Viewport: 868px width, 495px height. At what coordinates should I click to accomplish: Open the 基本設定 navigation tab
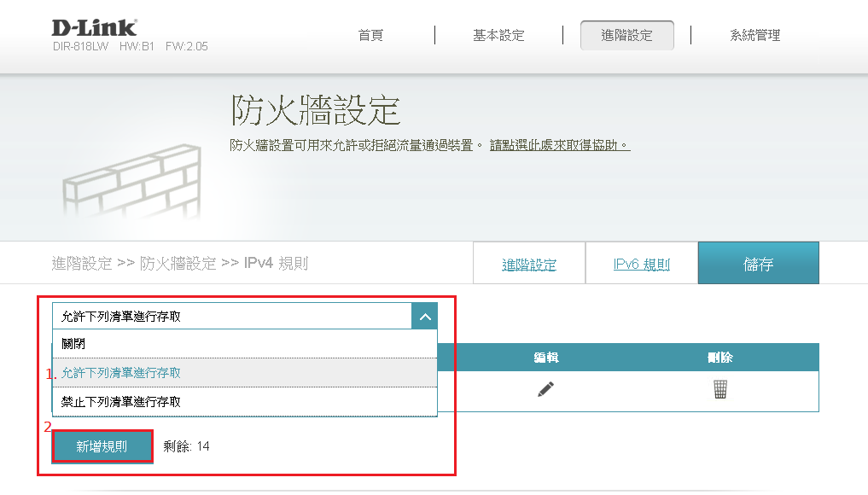pos(498,35)
